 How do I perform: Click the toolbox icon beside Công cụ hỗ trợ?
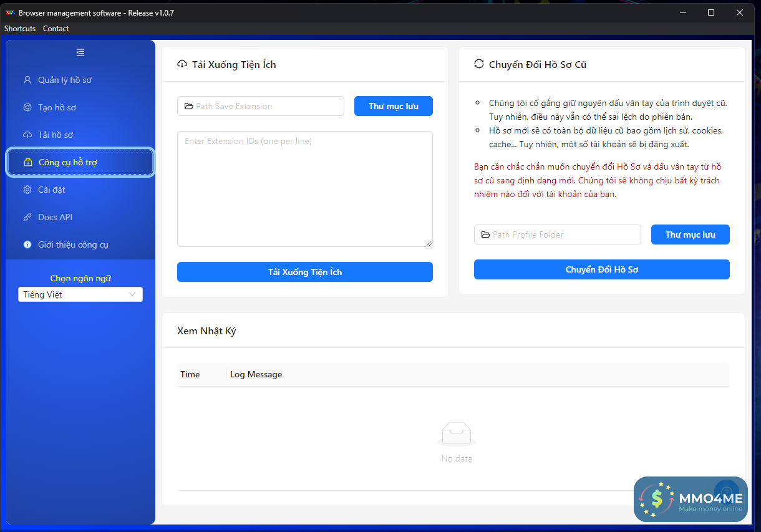[28, 162]
